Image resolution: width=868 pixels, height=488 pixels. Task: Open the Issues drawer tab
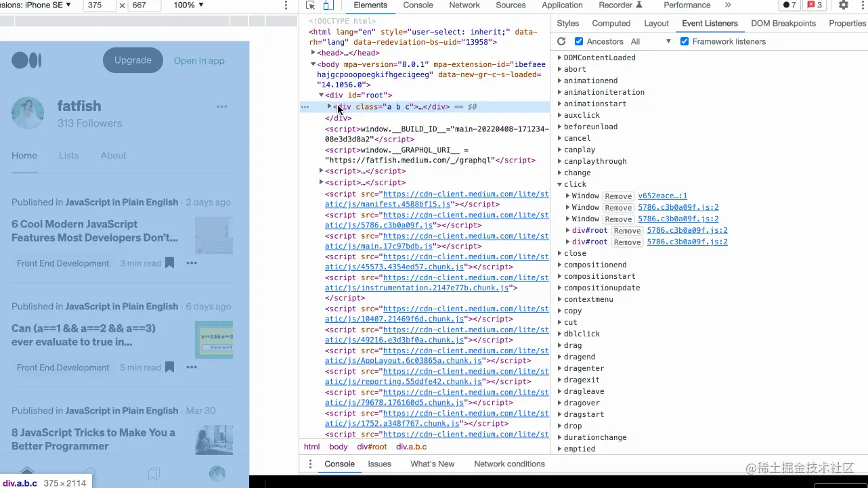(x=380, y=464)
